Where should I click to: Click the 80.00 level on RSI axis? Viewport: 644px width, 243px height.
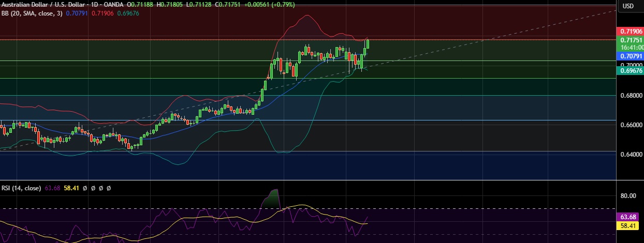pos(628,196)
